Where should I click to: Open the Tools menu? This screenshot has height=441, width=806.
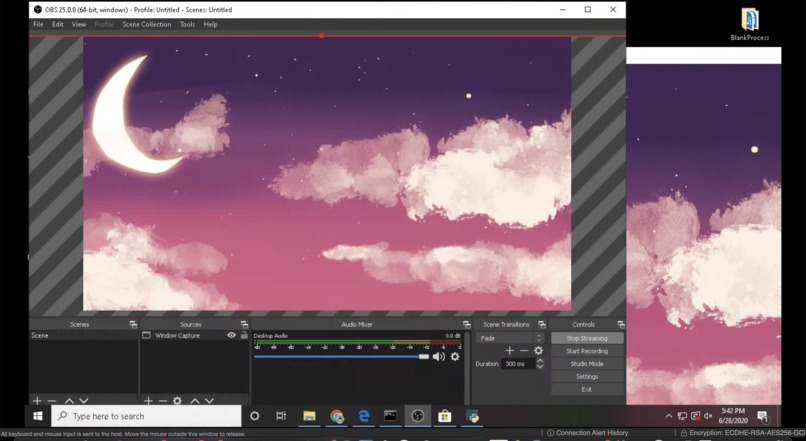pos(187,24)
